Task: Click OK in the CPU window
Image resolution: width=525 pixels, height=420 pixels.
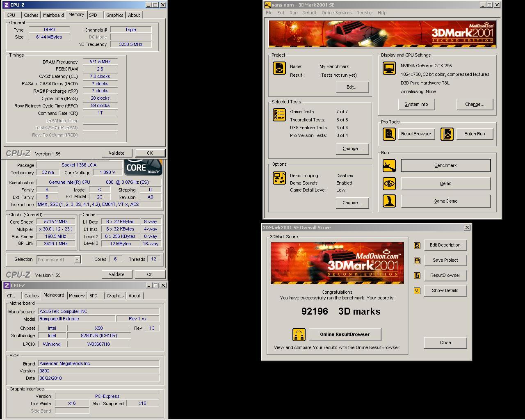Action: click(150, 274)
